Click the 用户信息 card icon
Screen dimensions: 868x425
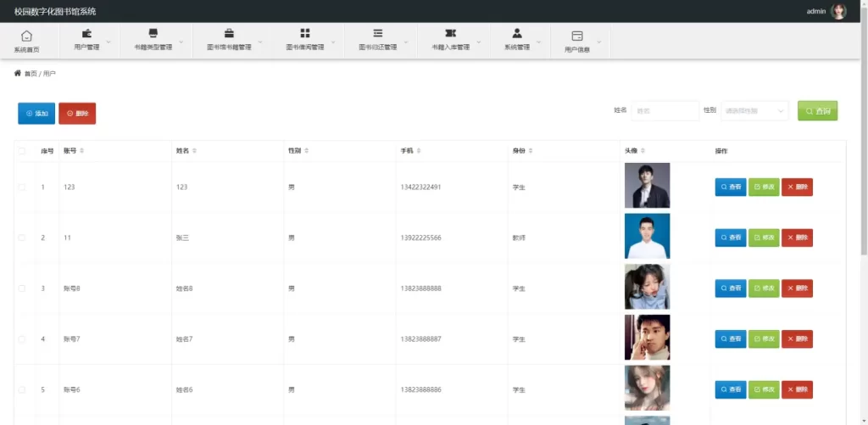[577, 36]
